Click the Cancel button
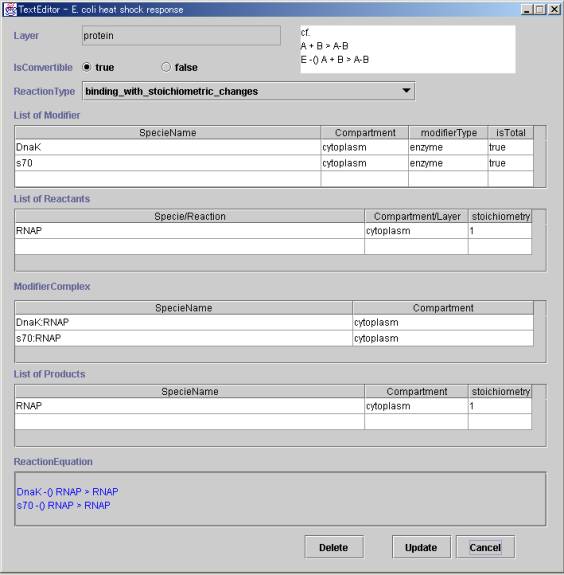564x575 pixels. pos(485,547)
